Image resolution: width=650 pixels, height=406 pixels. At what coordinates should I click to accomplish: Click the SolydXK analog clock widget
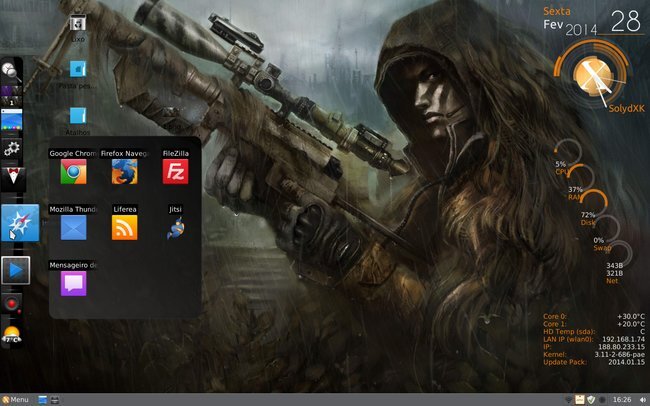point(593,76)
